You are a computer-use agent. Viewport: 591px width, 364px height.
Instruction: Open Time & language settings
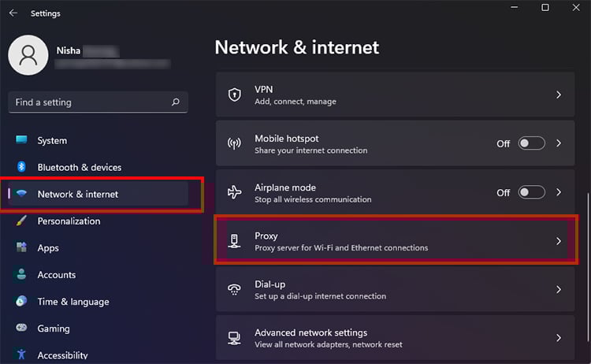[x=72, y=302]
